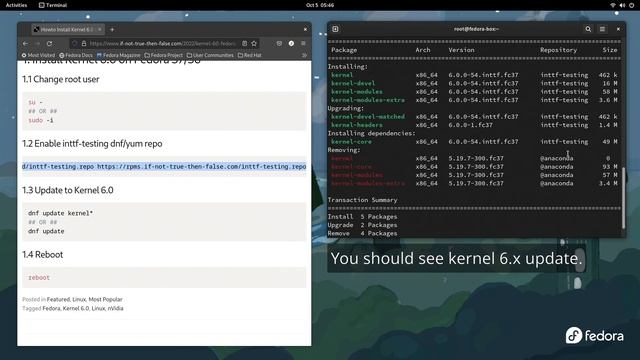Viewport: 640px width, 360px height.
Task: Close the terminal window
Action: point(618,29)
